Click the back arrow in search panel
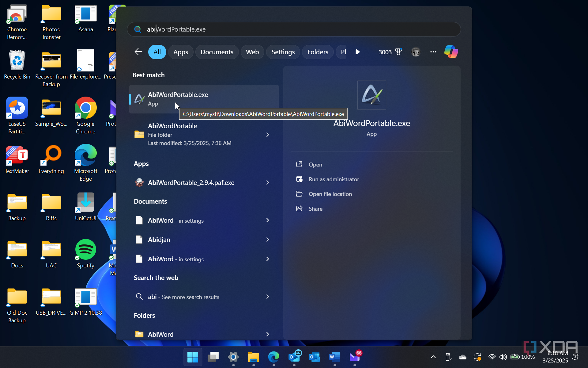The image size is (588, 368). 138,52
